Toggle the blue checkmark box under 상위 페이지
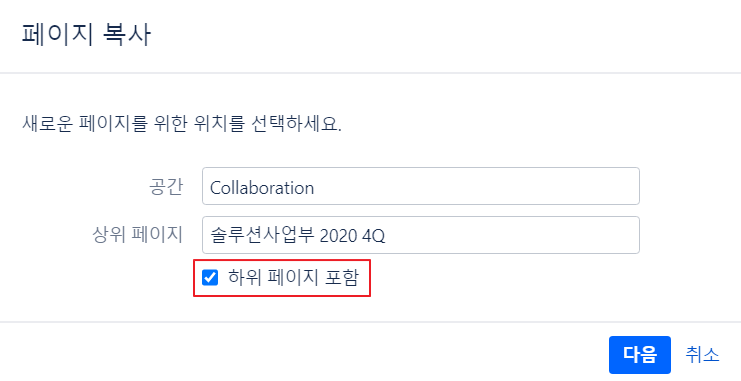 tap(210, 277)
